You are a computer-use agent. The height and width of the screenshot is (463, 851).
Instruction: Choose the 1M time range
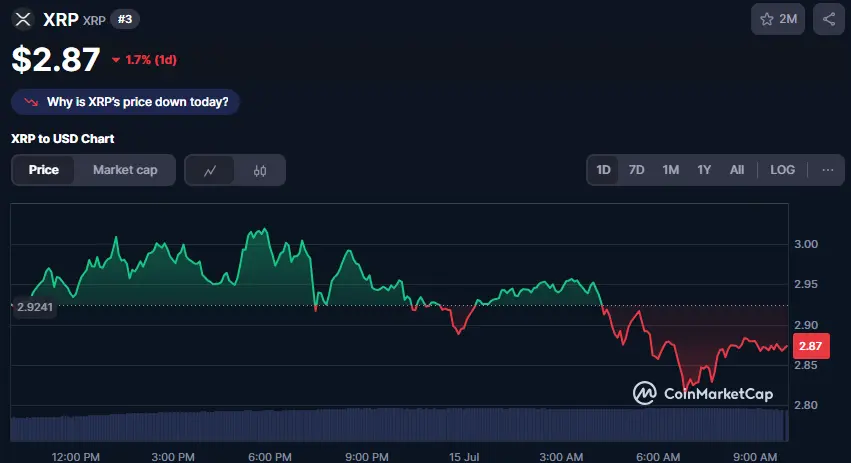coord(670,170)
